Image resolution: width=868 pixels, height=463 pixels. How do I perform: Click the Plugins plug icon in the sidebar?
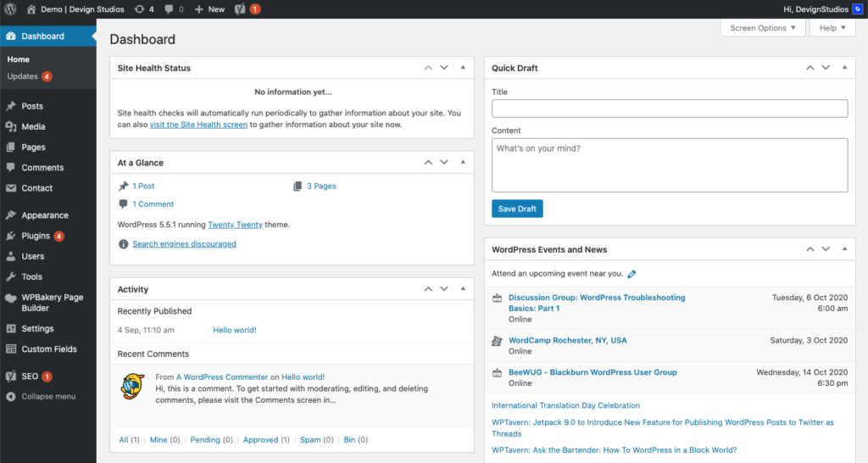click(10, 236)
